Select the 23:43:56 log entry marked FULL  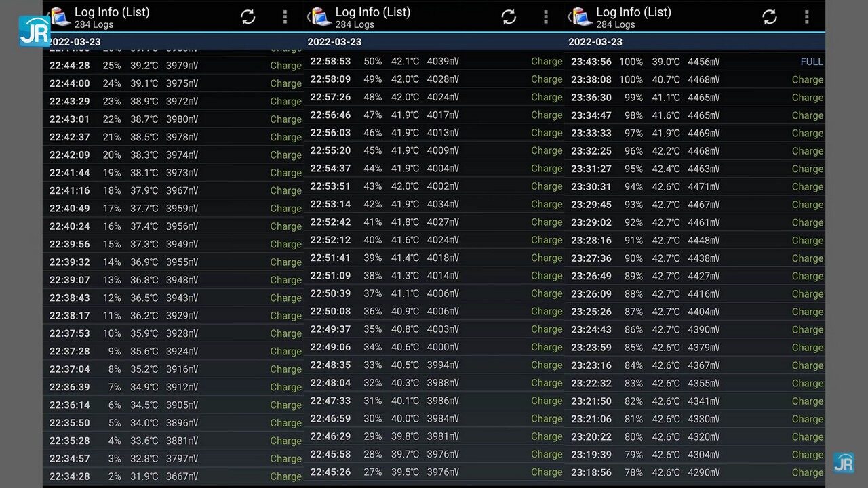695,62
